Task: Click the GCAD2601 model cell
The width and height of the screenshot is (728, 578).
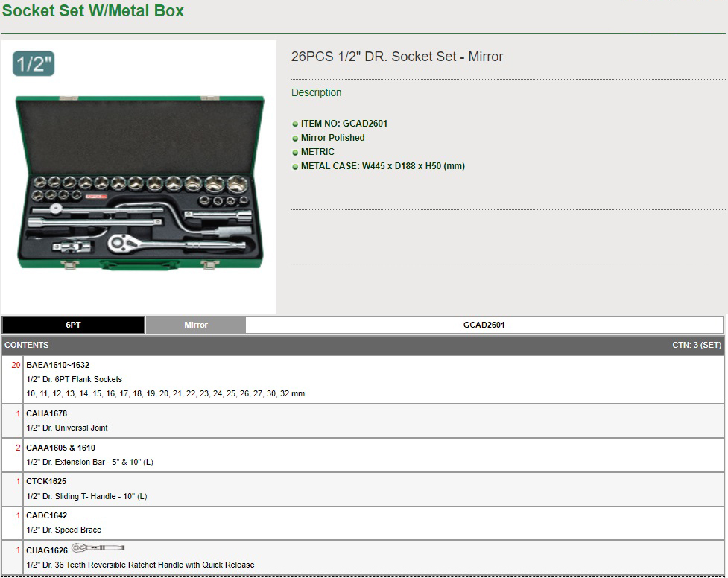Action: [x=484, y=325]
